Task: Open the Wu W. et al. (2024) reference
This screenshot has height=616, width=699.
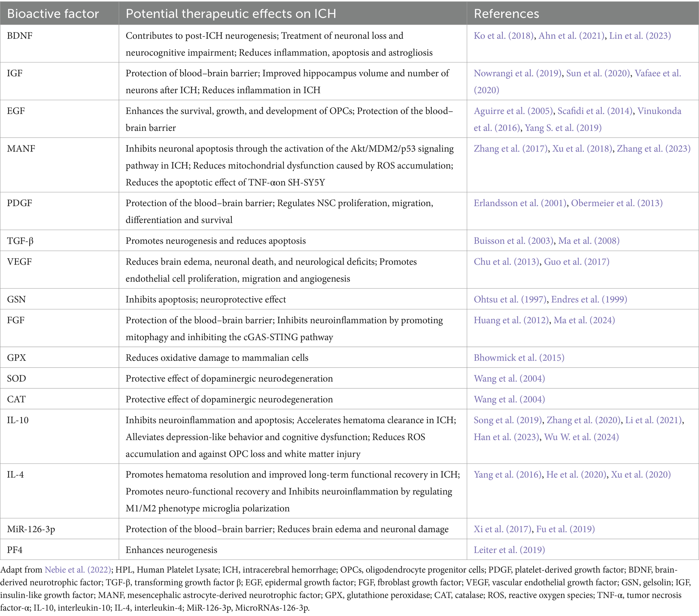Action: 581,437
